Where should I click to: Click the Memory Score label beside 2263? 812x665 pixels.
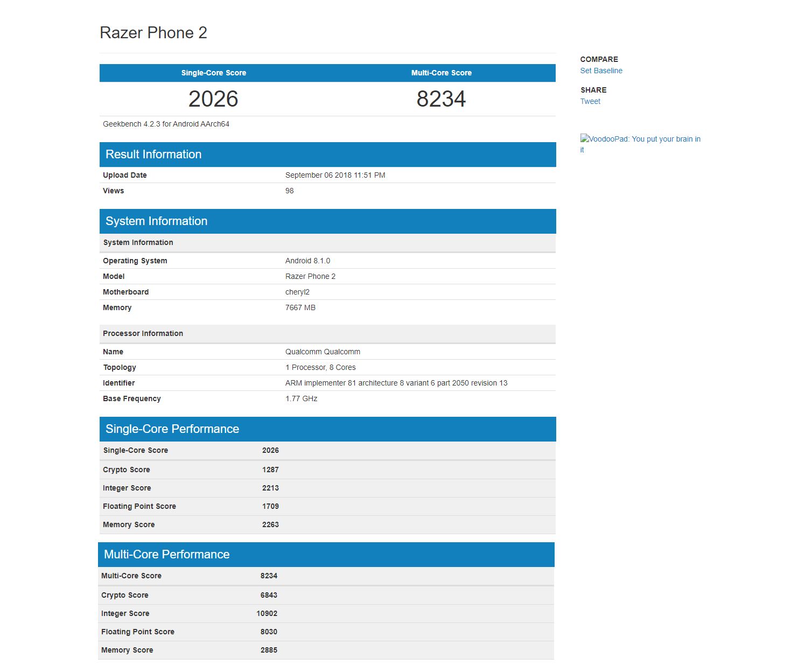[x=129, y=524]
